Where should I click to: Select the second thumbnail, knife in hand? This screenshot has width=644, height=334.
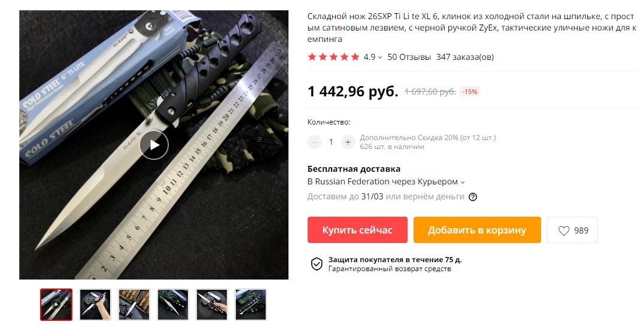coord(95,305)
